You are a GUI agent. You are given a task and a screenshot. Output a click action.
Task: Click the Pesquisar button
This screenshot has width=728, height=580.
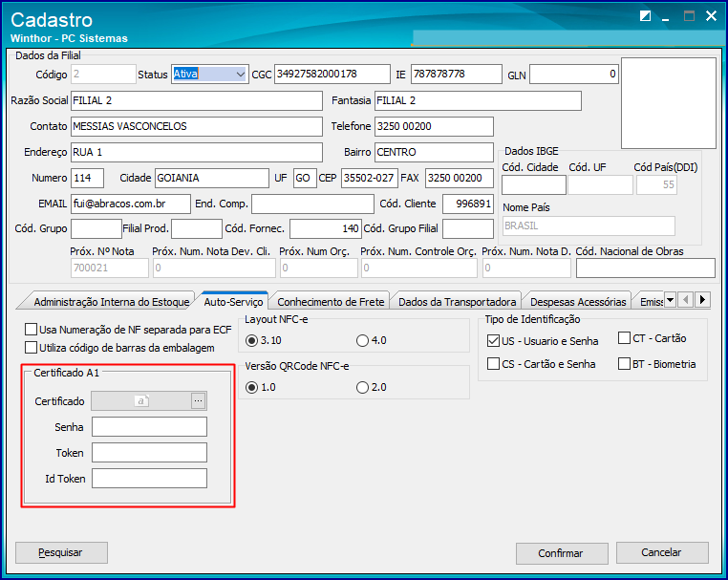61,552
